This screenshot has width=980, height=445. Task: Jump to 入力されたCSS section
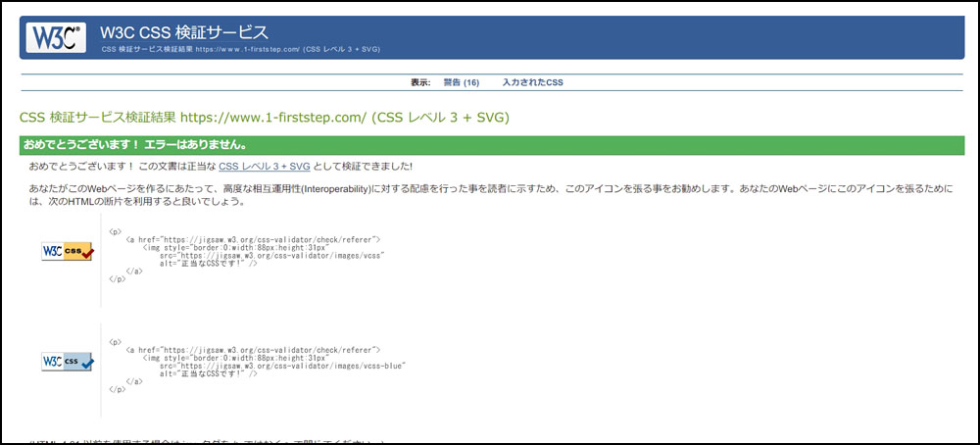532,82
